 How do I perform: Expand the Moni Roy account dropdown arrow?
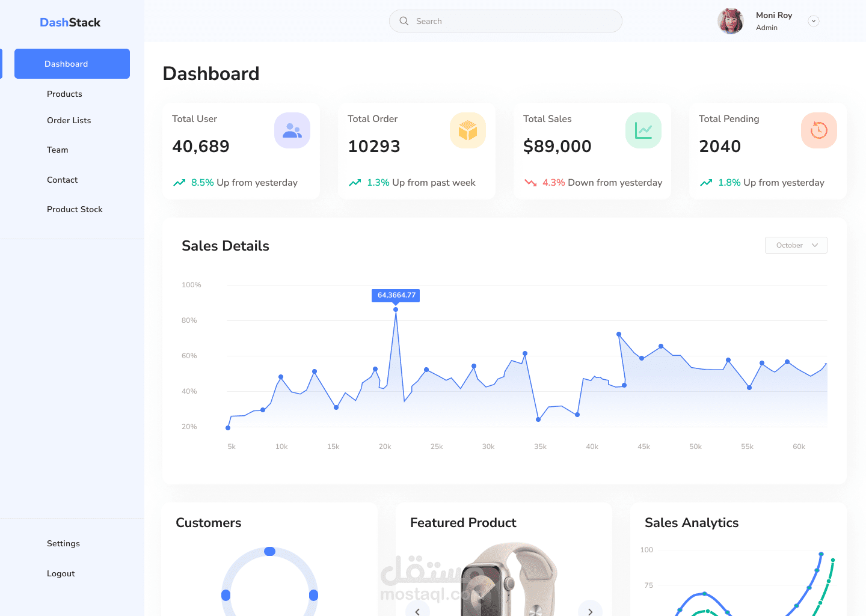(814, 21)
